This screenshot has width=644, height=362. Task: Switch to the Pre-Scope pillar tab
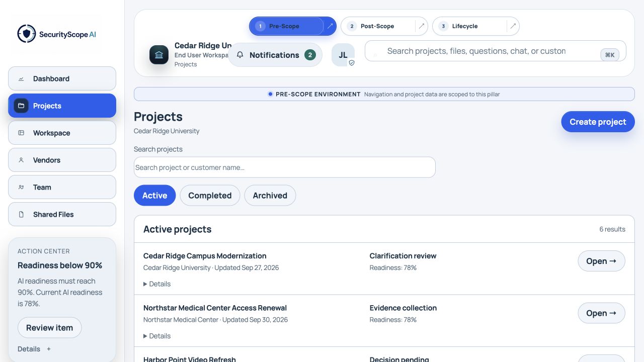point(286,26)
